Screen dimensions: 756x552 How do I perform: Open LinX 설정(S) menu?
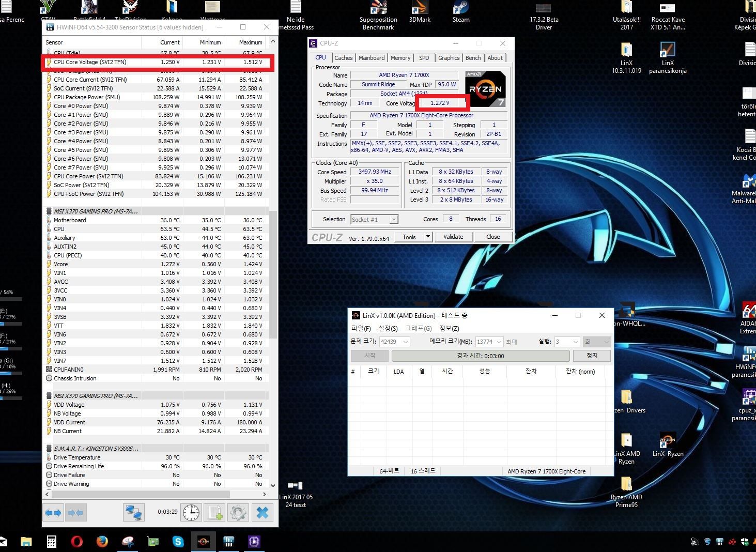pyautogui.click(x=388, y=328)
